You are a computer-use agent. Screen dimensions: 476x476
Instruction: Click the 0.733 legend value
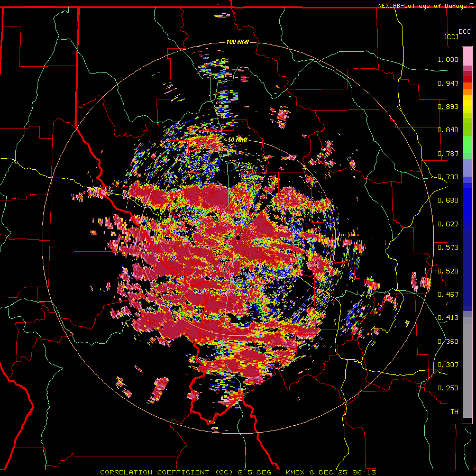448,177
